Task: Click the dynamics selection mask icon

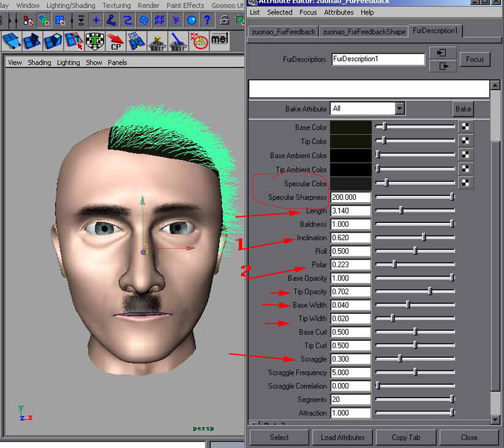Action: pos(176,21)
